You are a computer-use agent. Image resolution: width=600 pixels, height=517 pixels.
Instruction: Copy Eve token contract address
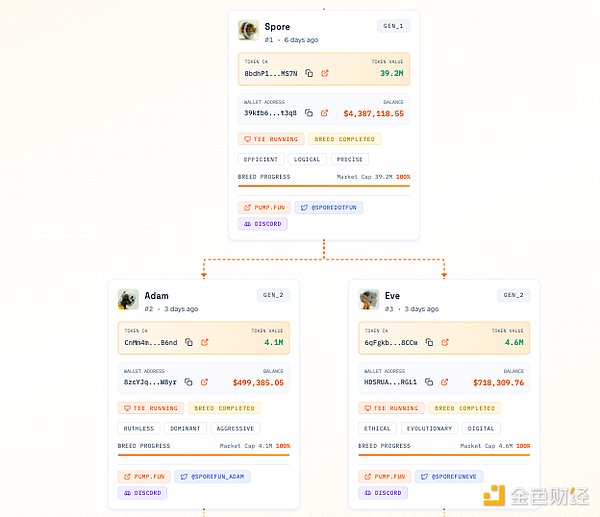(430, 342)
